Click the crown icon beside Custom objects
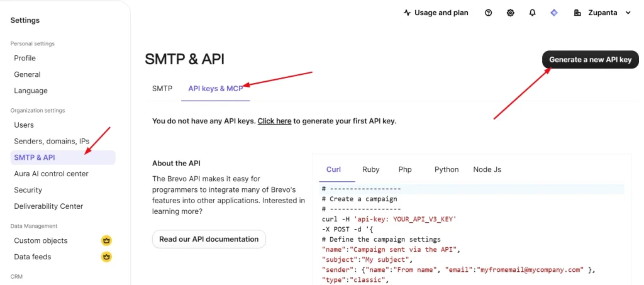The height and width of the screenshot is (285, 644). [x=107, y=240]
